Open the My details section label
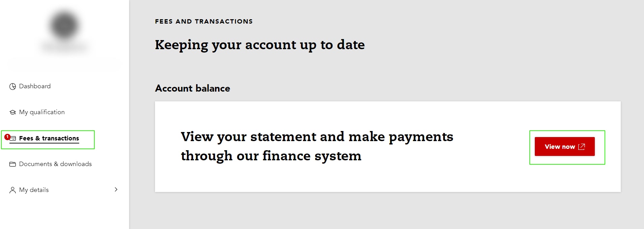Image resolution: width=644 pixels, height=229 pixels. click(34, 190)
